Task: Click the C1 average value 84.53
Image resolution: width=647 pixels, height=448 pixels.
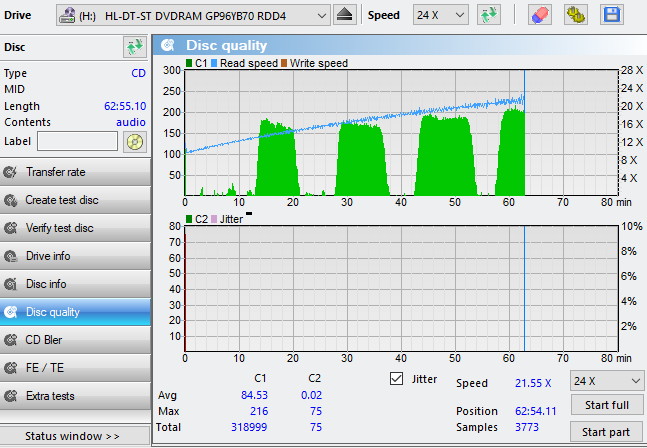Action: 254,395
